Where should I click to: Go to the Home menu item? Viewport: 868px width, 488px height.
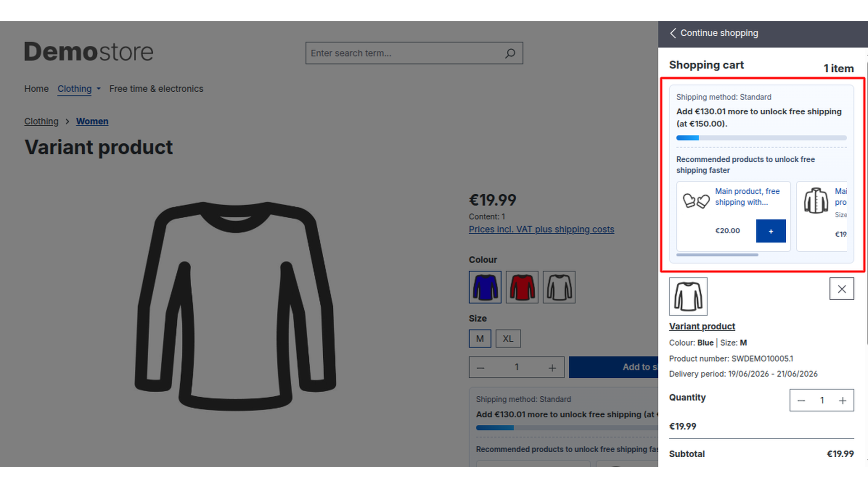click(x=37, y=89)
